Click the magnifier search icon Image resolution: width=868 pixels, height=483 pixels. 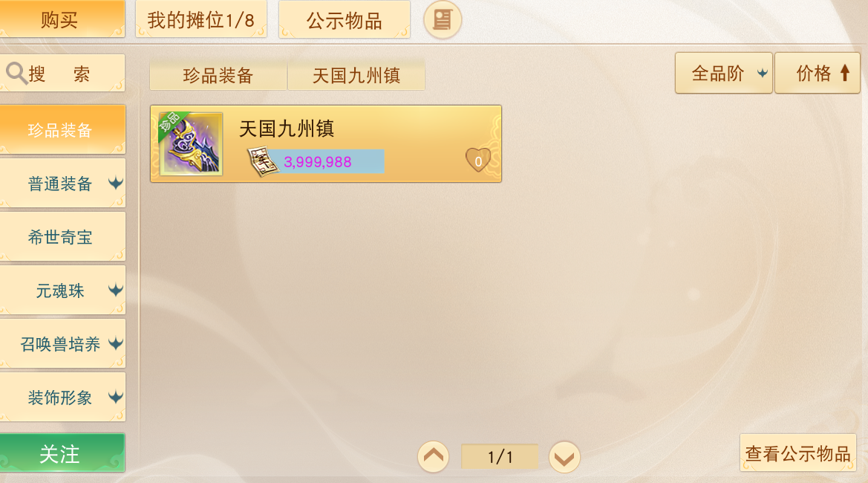tap(16, 73)
